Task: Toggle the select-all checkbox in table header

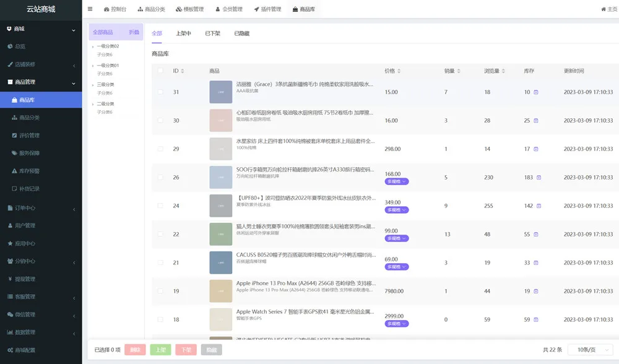Action: click(x=160, y=71)
